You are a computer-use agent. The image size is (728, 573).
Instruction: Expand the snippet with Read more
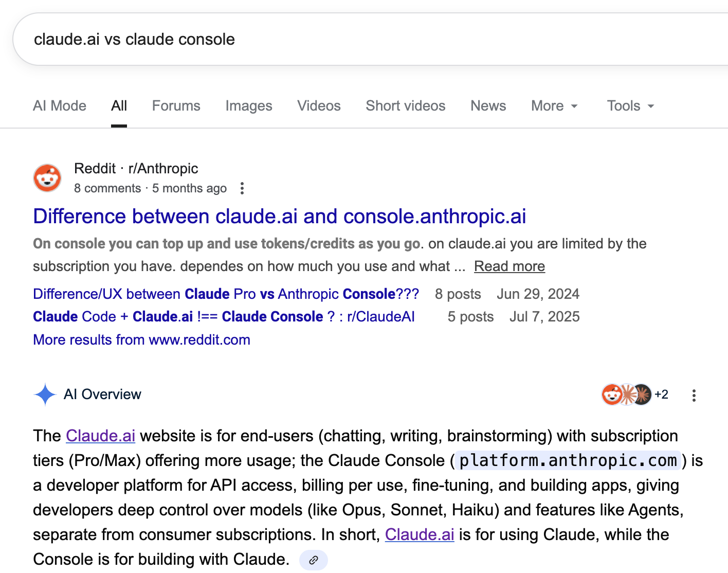[x=509, y=266]
